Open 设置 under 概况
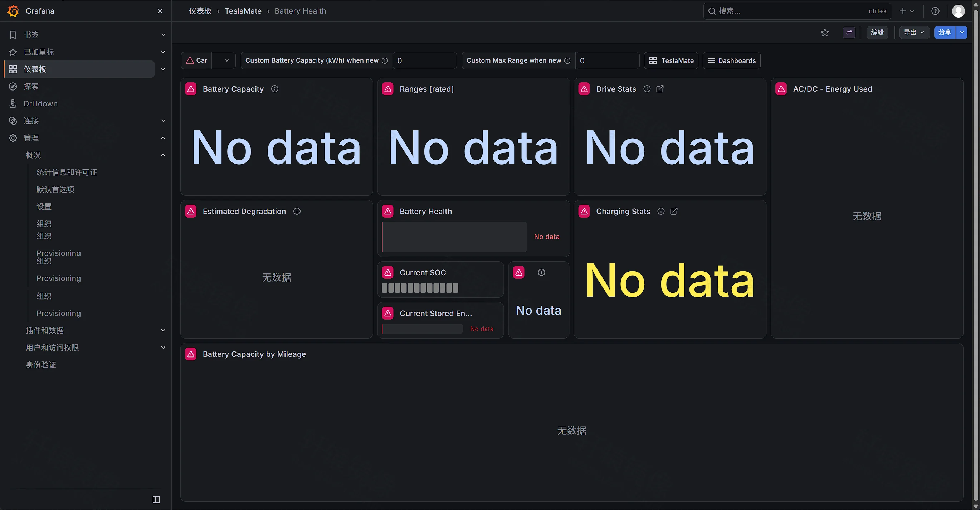The width and height of the screenshot is (980, 510). pyautogui.click(x=44, y=207)
